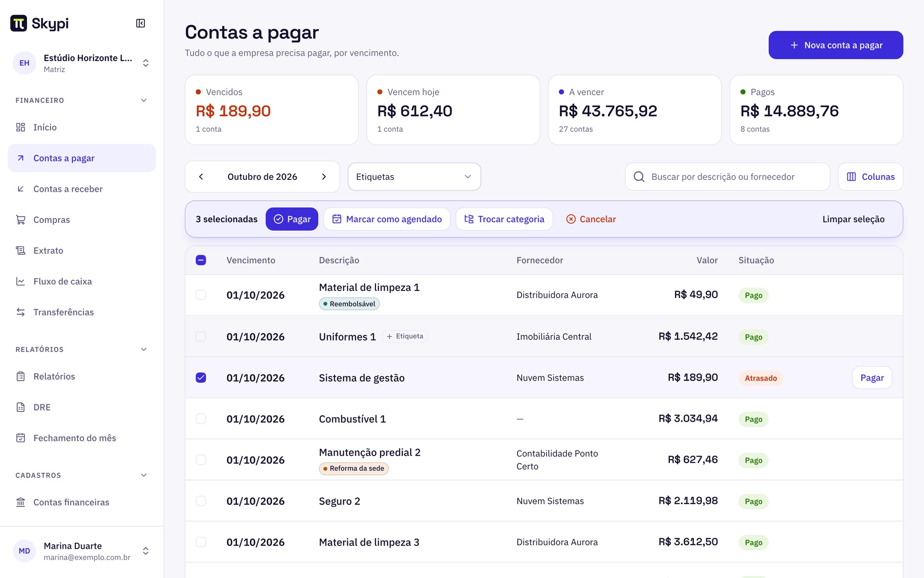The height and width of the screenshot is (578, 924).
Task: Collapse the Cadastros section
Action: tap(144, 475)
